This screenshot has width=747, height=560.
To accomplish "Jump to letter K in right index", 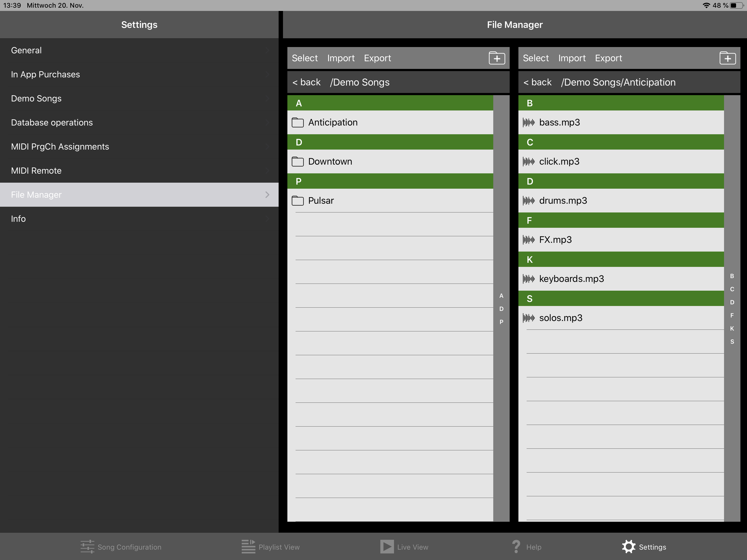I will pos(732,328).
